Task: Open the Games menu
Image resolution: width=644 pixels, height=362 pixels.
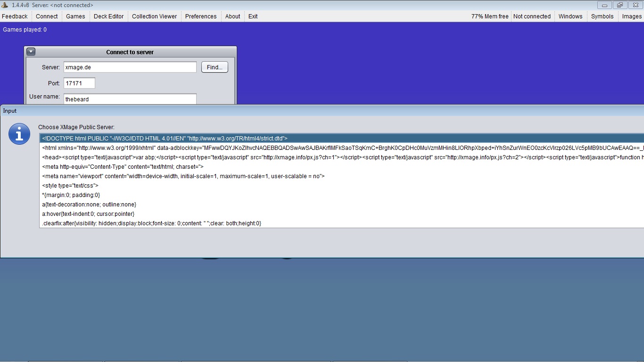Action: point(75,16)
